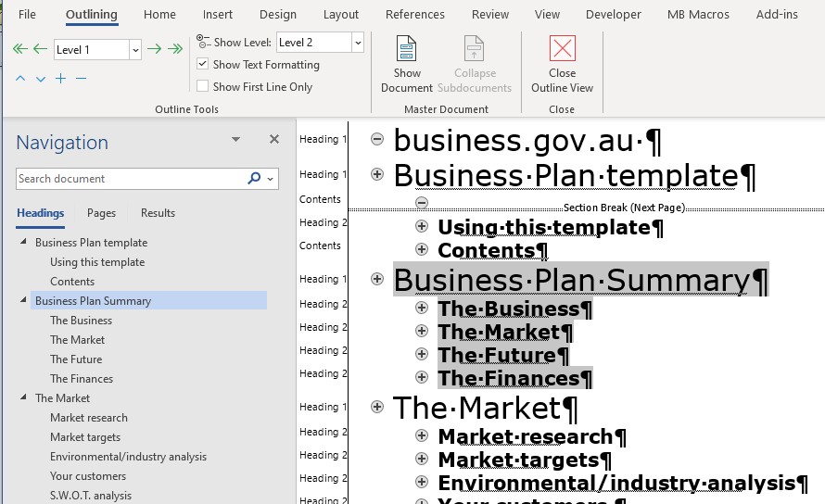The image size is (825, 504).
Task: Click the Show Document button
Action: click(407, 64)
